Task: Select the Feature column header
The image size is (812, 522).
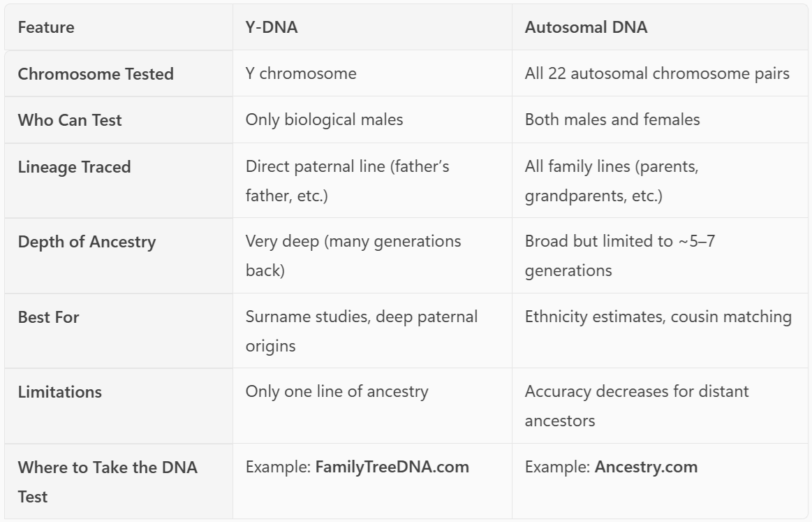Action: [x=46, y=28]
